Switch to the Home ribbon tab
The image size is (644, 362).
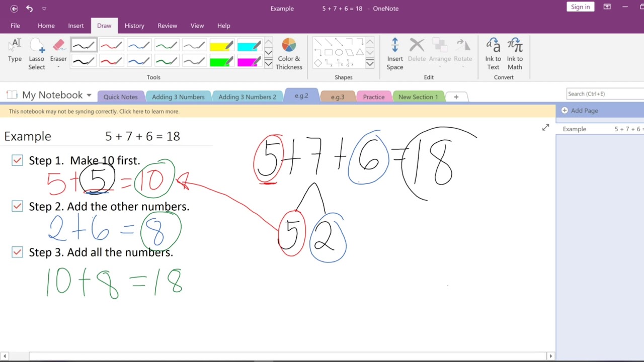(x=46, y=26)
